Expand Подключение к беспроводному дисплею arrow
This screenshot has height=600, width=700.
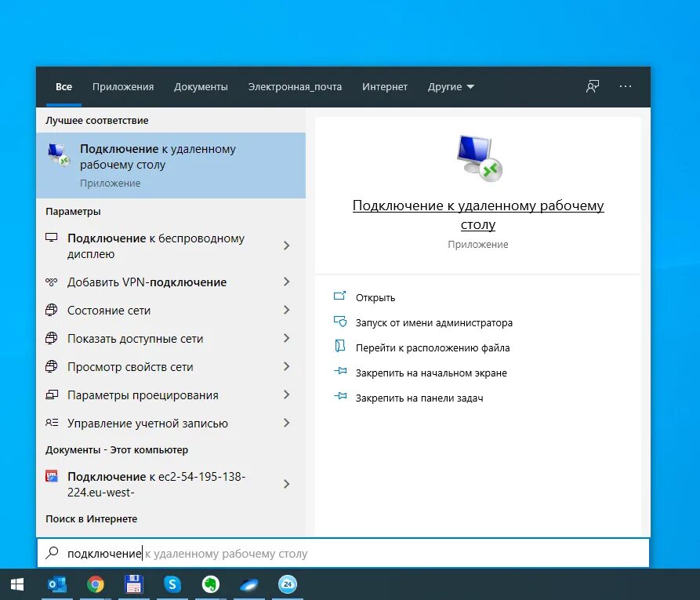[287, 245]
